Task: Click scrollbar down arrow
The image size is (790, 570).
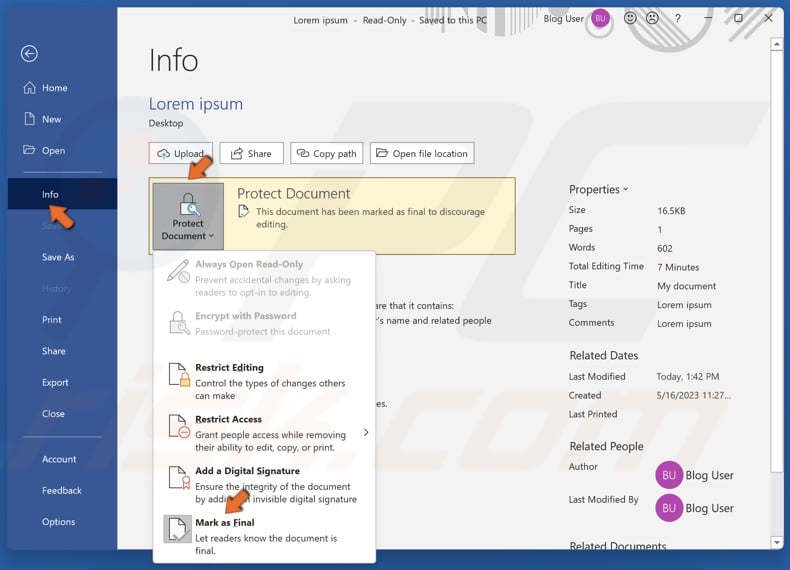Action: [x=776, y=543]
